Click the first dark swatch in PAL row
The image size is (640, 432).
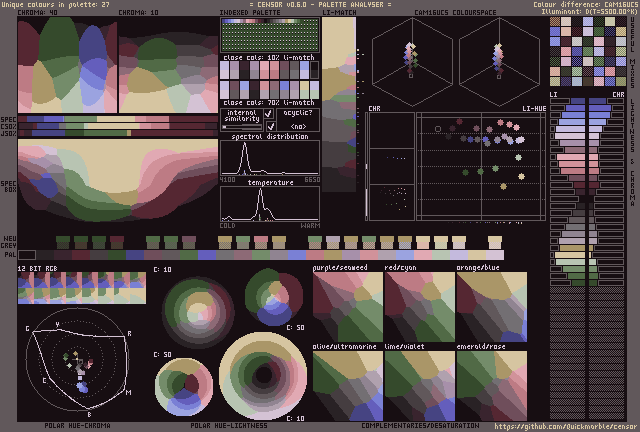[x=27, y=254]
